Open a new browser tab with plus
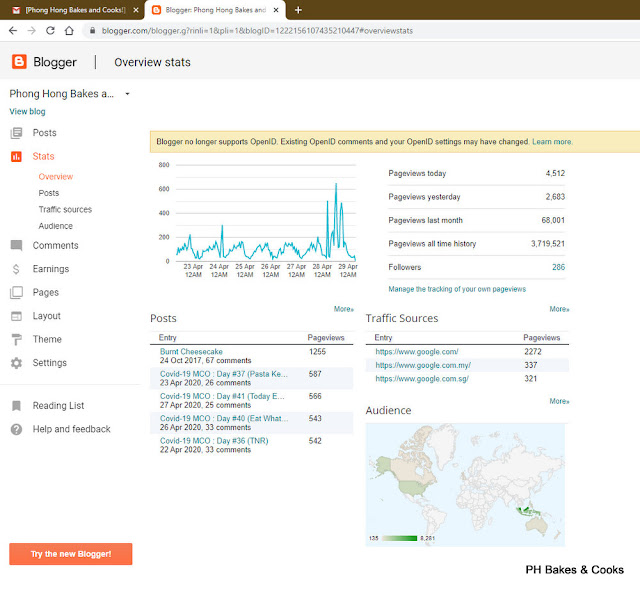The width and height of the screenshot is (640, 589). click(298, 10)
